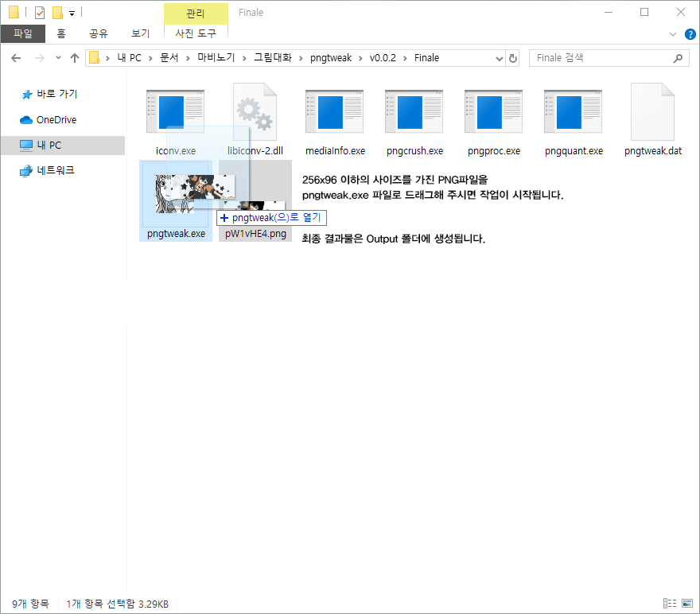Go up one folder level
Viewport: 700px width, 614px height.
(75, 58)
